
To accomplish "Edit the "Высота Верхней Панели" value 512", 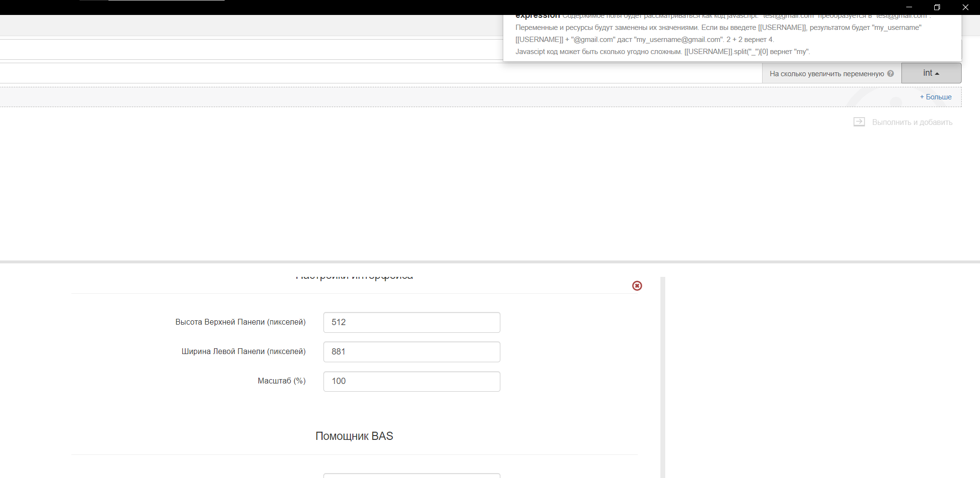I will (x=412, y=322).
